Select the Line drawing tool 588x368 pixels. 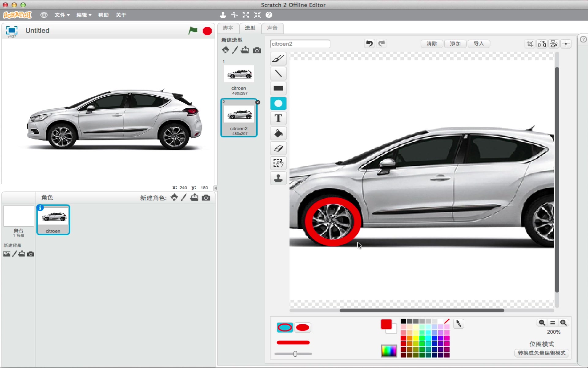click(278, 73)
